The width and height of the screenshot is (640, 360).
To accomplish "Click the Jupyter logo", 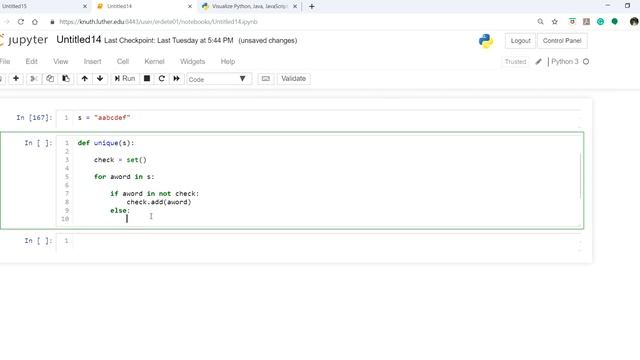I will [x=24, y=40].
